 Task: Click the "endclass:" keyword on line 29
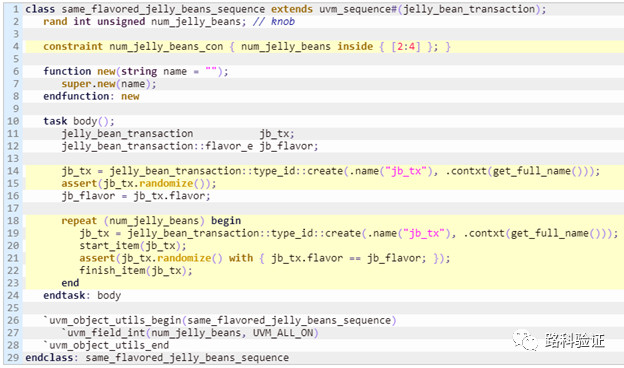tap(52, 358)
